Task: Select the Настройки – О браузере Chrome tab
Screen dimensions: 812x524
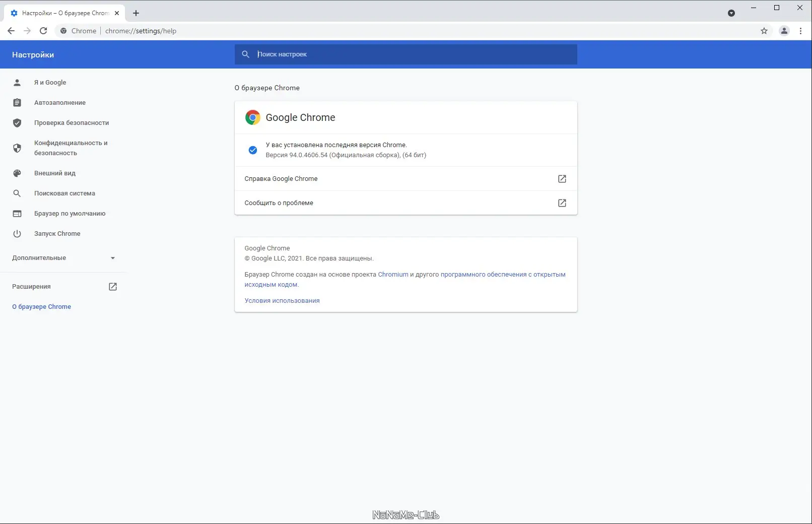Action: pyautogui.click(x=63, y=13)
